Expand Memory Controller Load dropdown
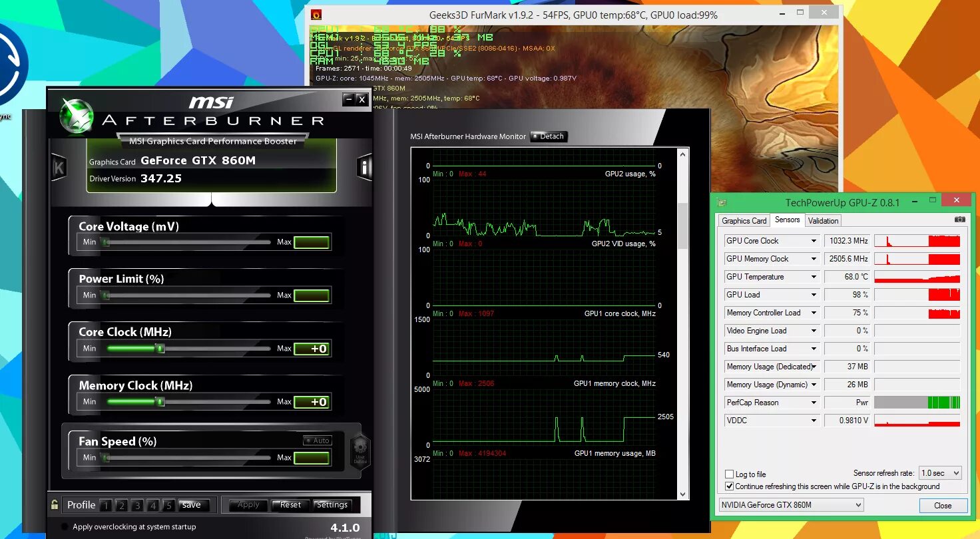This screenshot has width=980, height=539. pos(813,313)
